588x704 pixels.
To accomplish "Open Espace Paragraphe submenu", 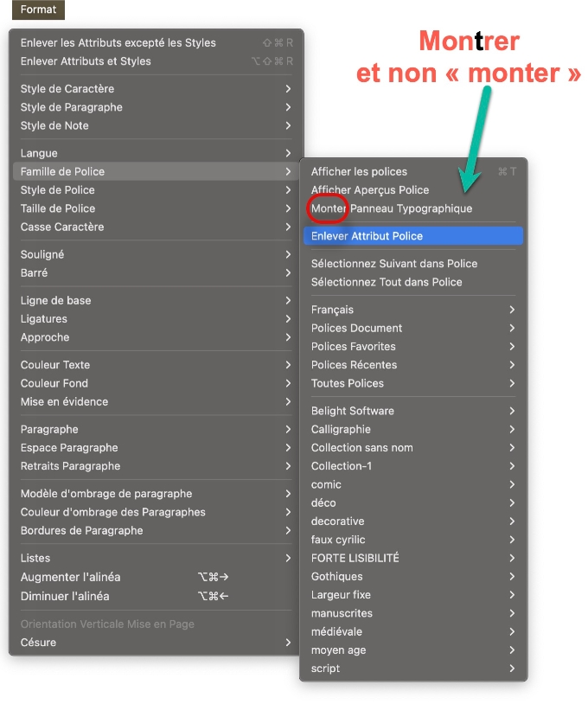I will pos(157,448).
